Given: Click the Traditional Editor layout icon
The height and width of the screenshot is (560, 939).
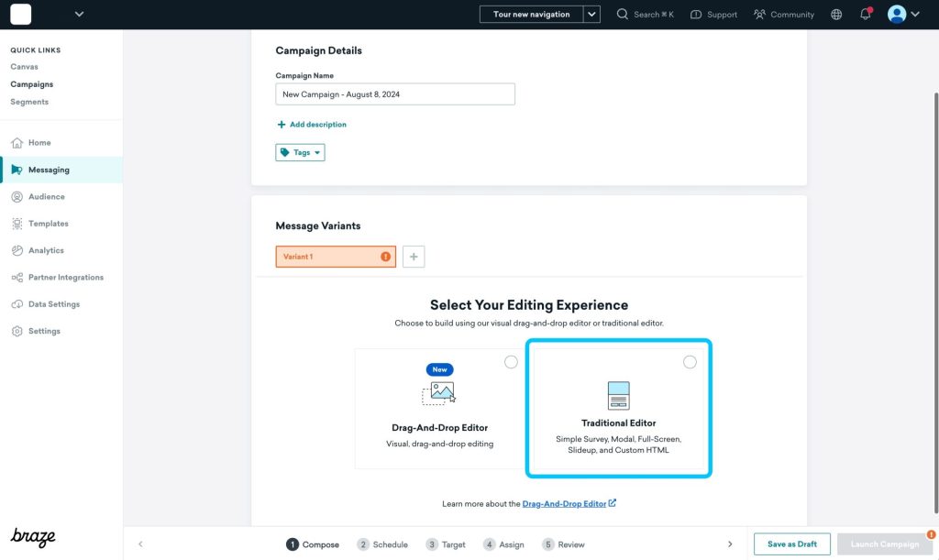Looking at the screenshot, I should point(619,395).
